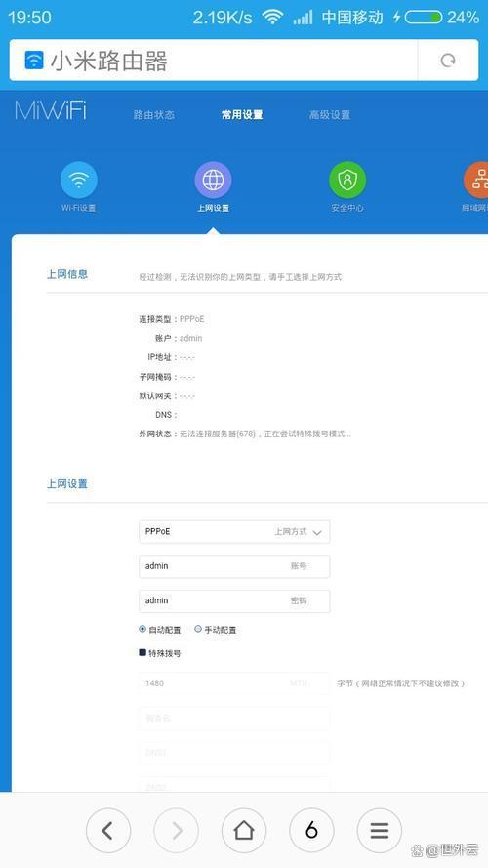Toggle the 特殊拨号 checkbox
Screen dimensions: 488x868
click(142, 652)
